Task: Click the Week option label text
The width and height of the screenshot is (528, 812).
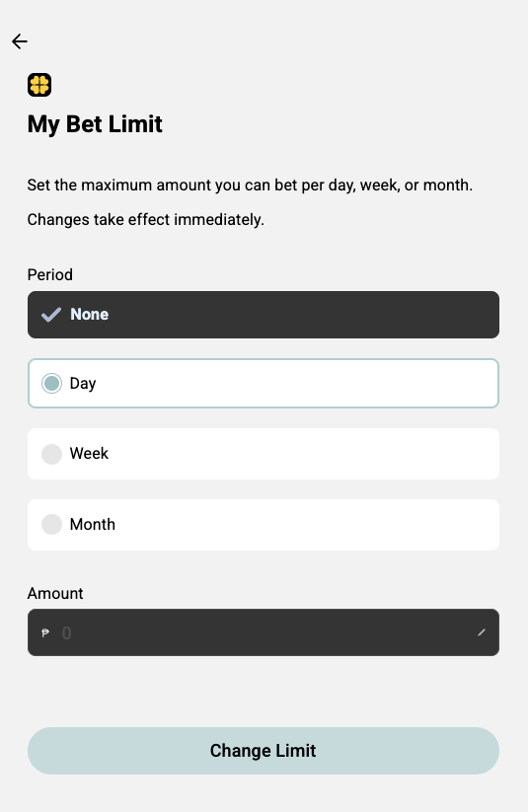Action: (89, 454)
